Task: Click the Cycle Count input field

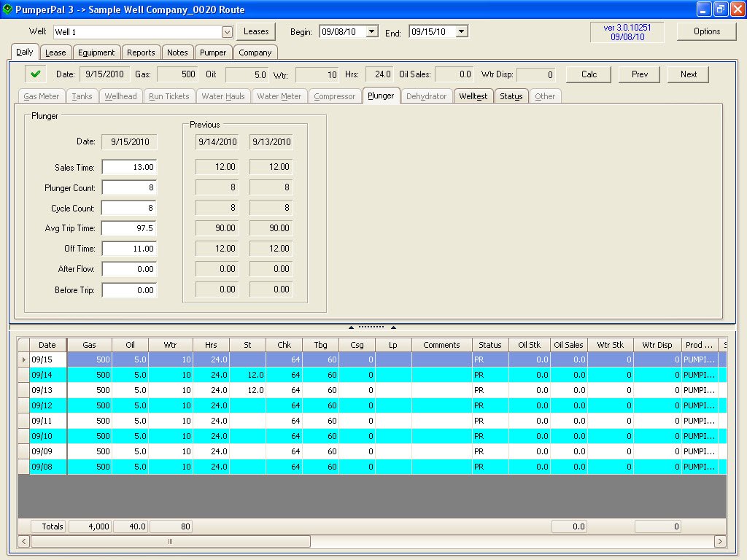Action: pyautogui.click(x=129, y=208)
